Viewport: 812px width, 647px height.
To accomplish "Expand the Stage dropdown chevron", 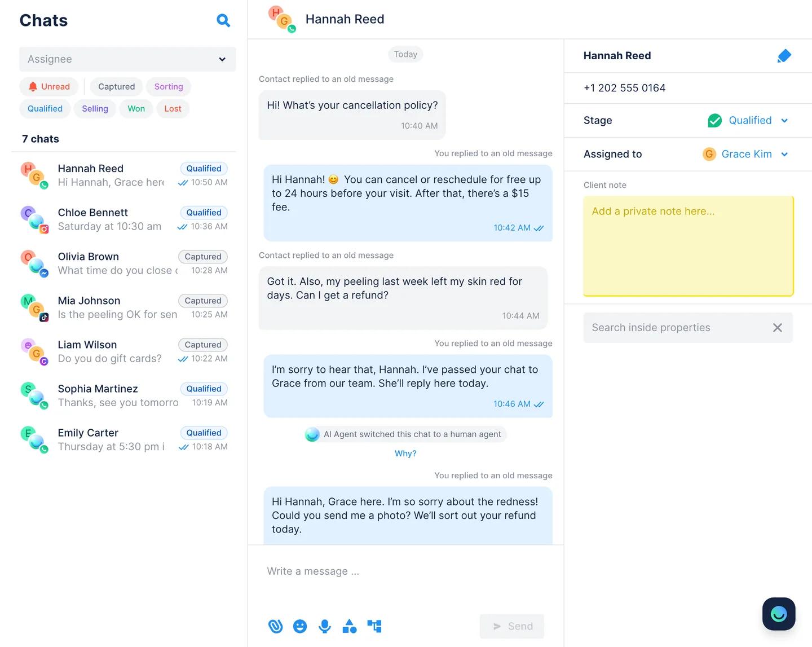I will [784, 121].
